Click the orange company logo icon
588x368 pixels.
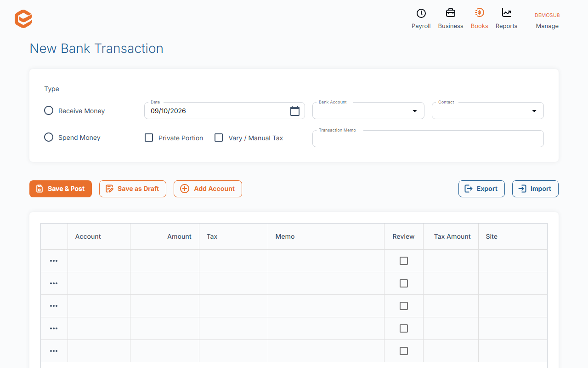click(x=23, y=19)
